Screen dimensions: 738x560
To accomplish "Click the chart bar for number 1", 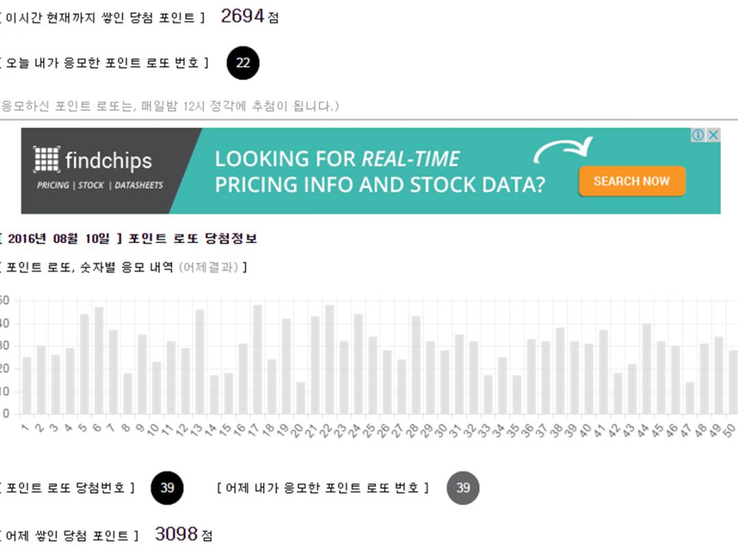I will [27, 386].
